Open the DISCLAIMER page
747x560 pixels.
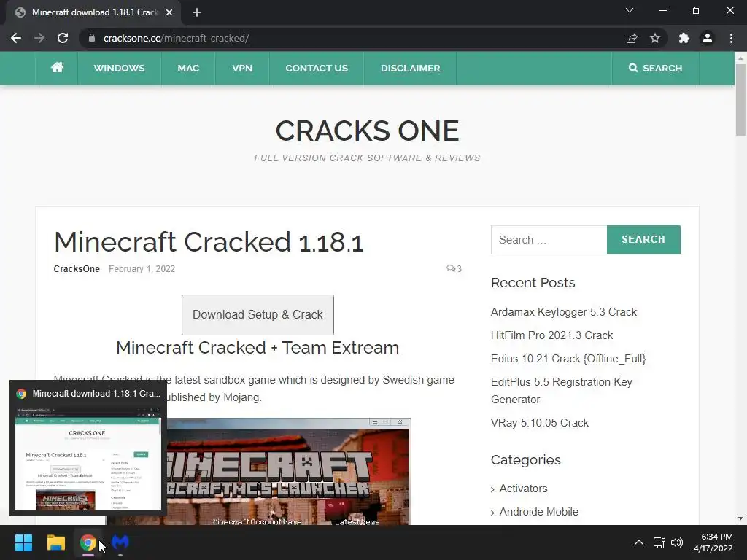tap(410, 68)
